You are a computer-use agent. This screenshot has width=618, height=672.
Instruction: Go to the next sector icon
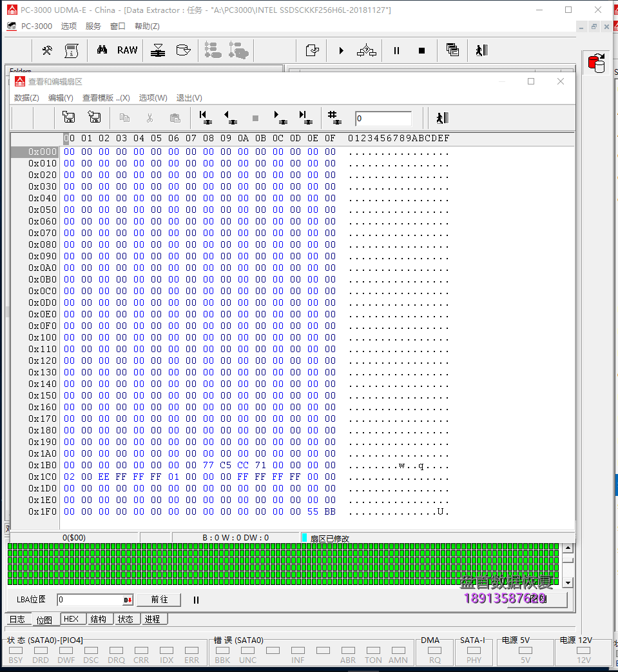tap(280, 117)
